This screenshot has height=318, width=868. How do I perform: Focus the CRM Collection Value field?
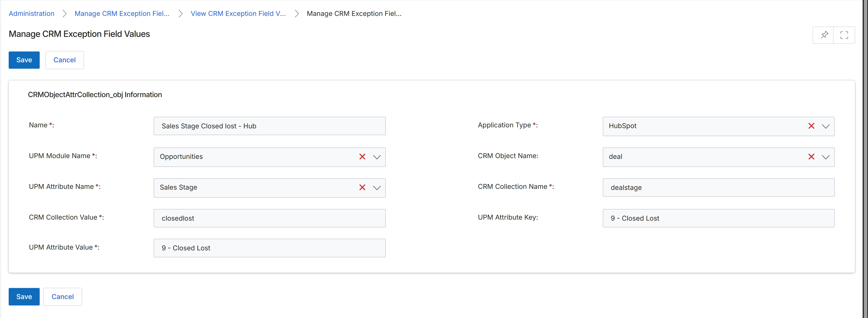[x=269, y=218]
